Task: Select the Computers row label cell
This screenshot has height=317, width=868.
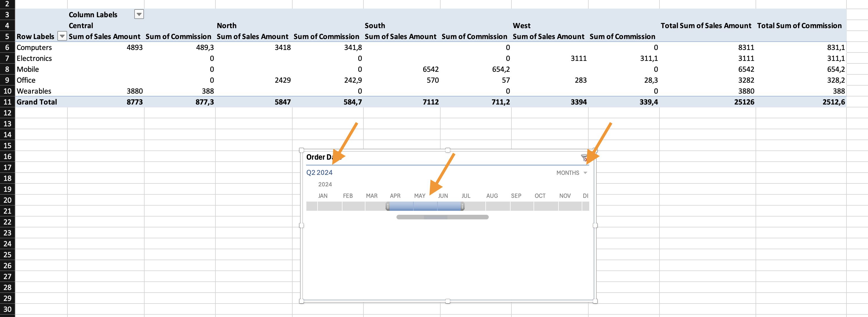Action: [34, 47]
